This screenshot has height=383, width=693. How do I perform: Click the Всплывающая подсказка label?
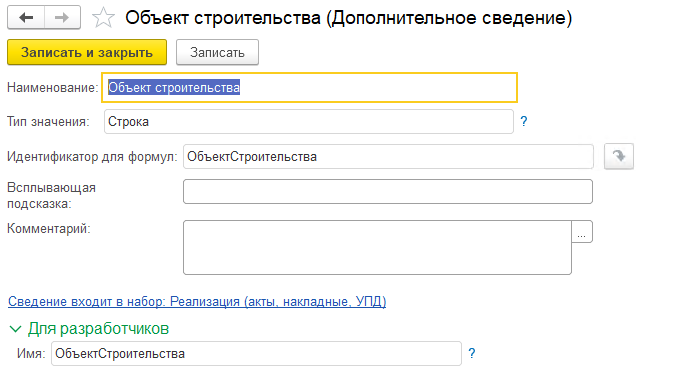tap(51, 196)
